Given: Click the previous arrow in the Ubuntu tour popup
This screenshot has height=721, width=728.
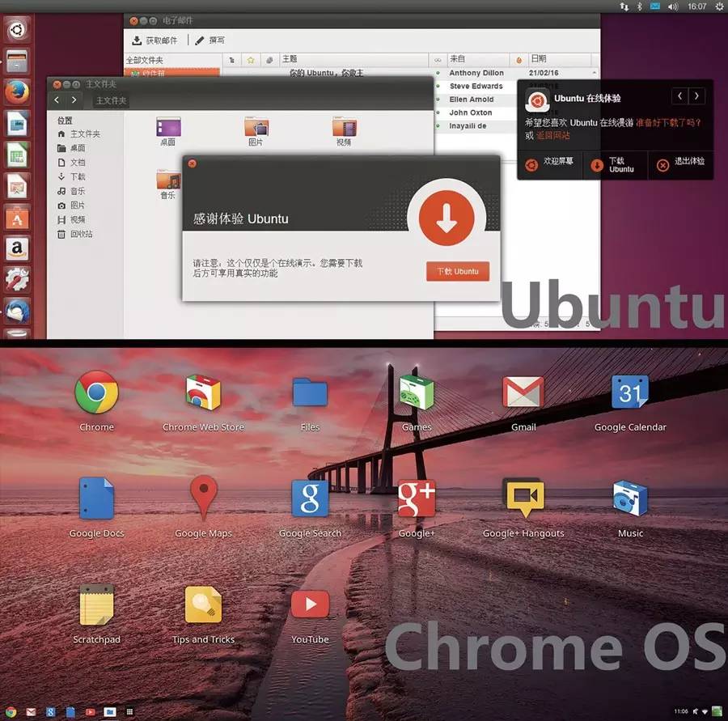Looking at the screenshot, I should [679, 95].
